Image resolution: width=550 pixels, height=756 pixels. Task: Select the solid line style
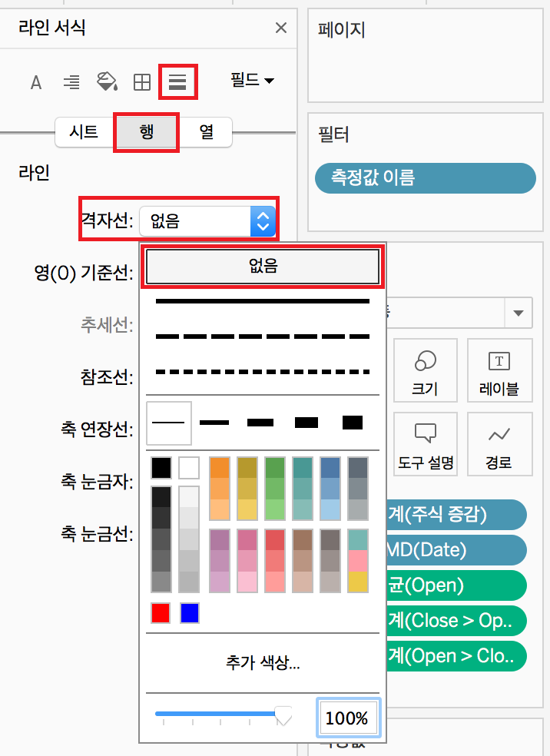pos(263,301)
